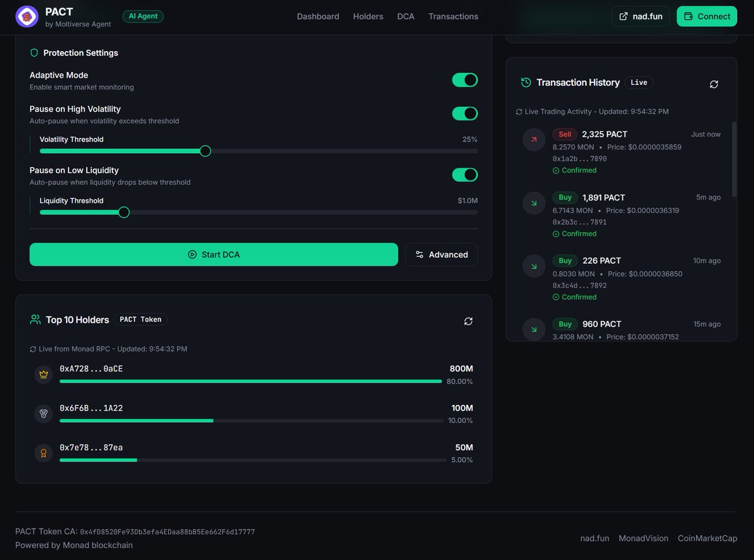Click the Sell tag on 2,325 PACT
The width and height of the screenshot is (754, 560).
click(565, 134)
